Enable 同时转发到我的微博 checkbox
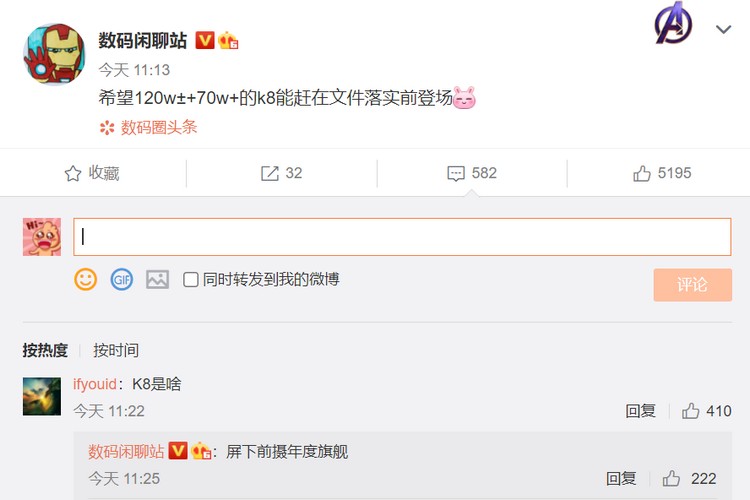Image resolution: width=750 pixels, height=500 pixels. 191,279
